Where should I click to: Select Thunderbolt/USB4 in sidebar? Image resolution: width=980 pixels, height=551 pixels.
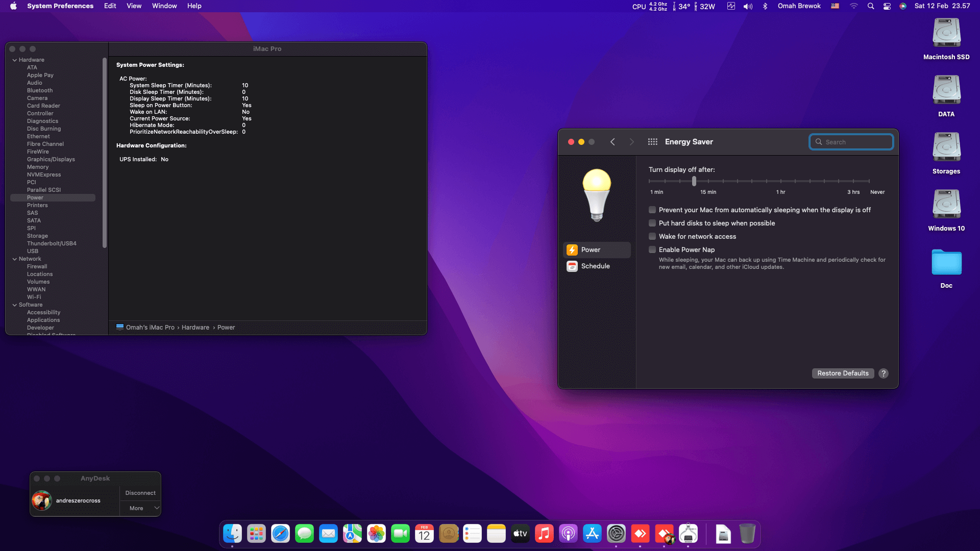[53, 243]
